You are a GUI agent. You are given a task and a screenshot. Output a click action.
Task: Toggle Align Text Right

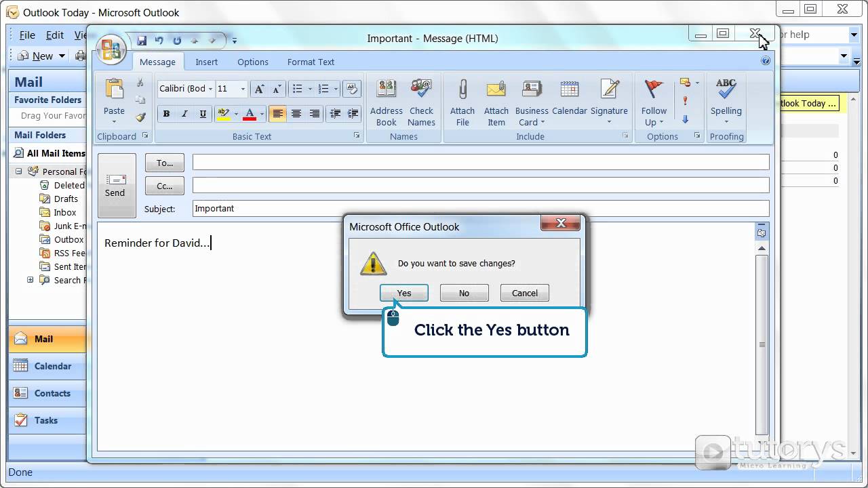(315, 114)
